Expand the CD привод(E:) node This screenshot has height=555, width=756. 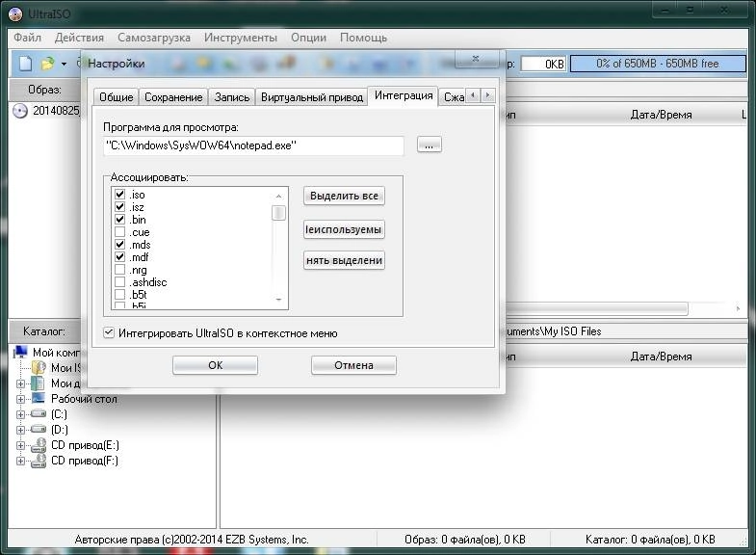point(20,445)
